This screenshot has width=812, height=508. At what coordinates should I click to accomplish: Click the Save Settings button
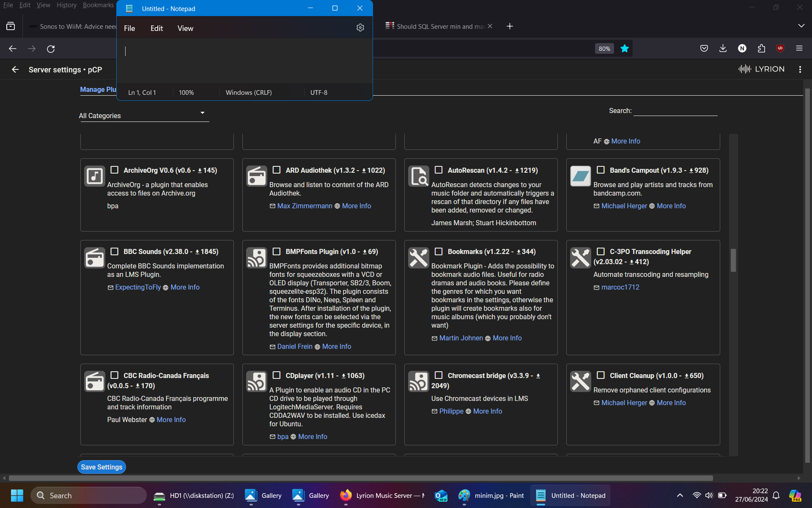(x=101, y=467)
